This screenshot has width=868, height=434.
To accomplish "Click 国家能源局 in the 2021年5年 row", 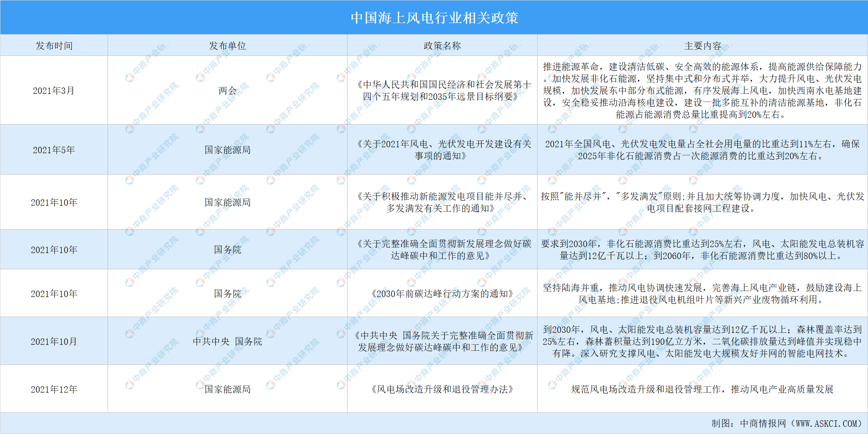I will point(228,150).
